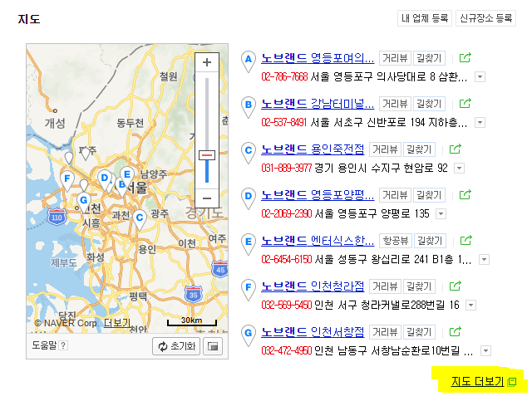Image resolution: width=532 pixels, height=401 pixels.
Task: Click map marker F near Incheon
Action: [x=67, y=180]
